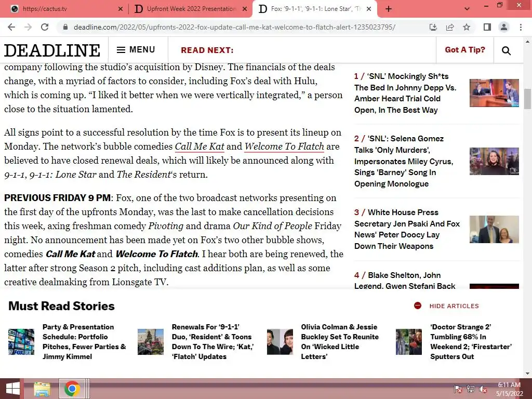Open the Deadline site search
532x399 pixels.
pyautogui.click(x=506, y=50)
